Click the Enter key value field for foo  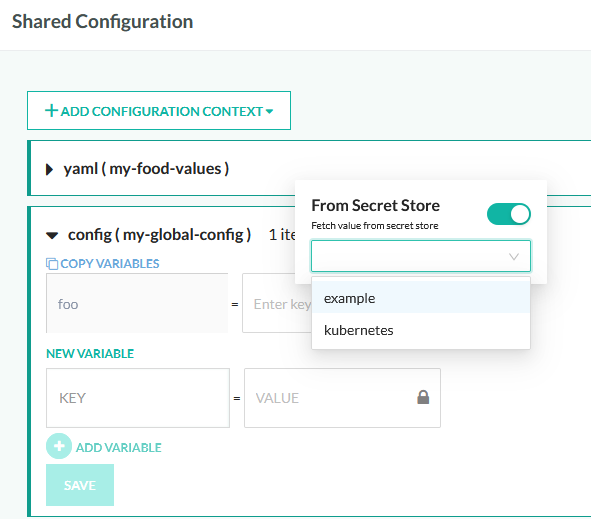(277, 303)
